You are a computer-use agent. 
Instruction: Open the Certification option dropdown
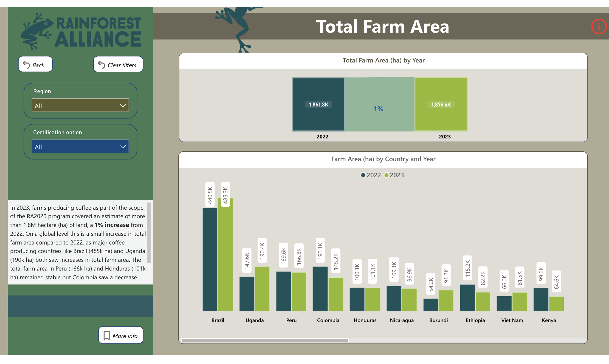coord(80,147)
